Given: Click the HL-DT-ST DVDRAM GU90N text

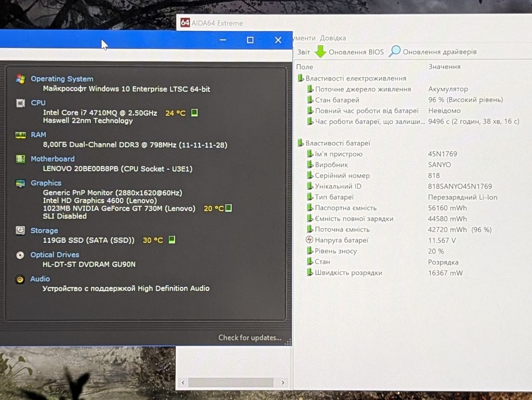Looking at the screenshot, I should pyautogui.click(x=89, y=264).
